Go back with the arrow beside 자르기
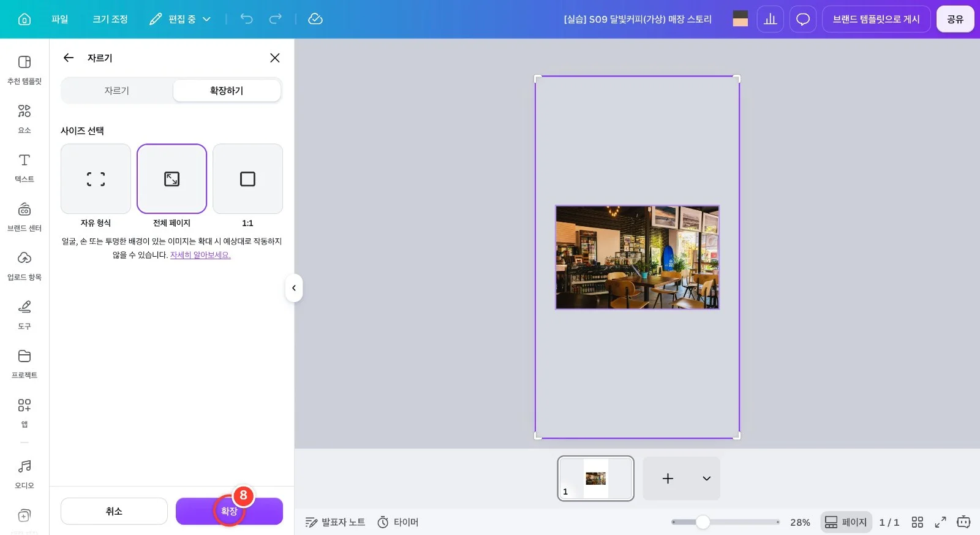 point(69,58)
